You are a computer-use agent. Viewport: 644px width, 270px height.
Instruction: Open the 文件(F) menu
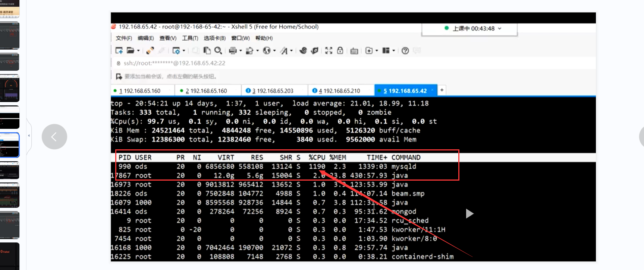124,38
